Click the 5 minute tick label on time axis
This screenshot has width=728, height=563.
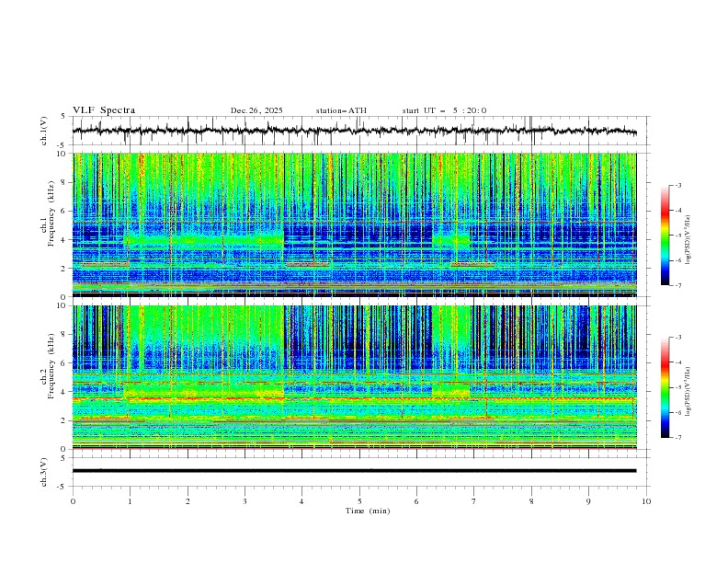point(360,500)
